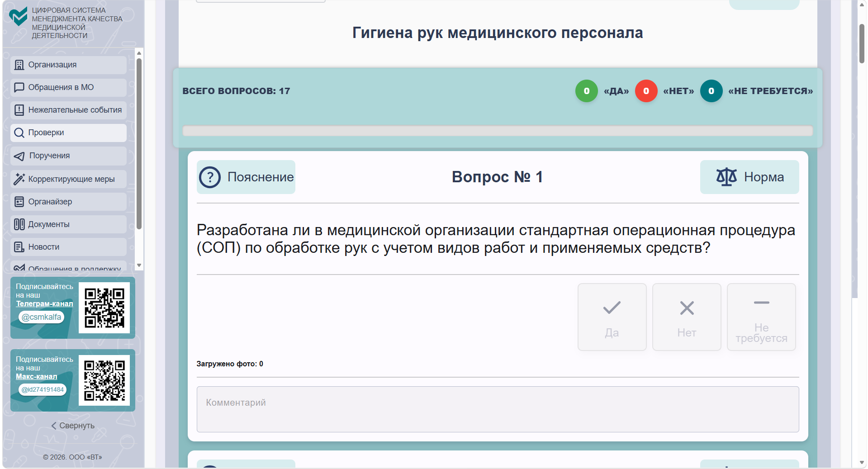Click the scales icon in Норма
Image resolution: width=868 pixels, height=469 pixels.
(726, 177)
